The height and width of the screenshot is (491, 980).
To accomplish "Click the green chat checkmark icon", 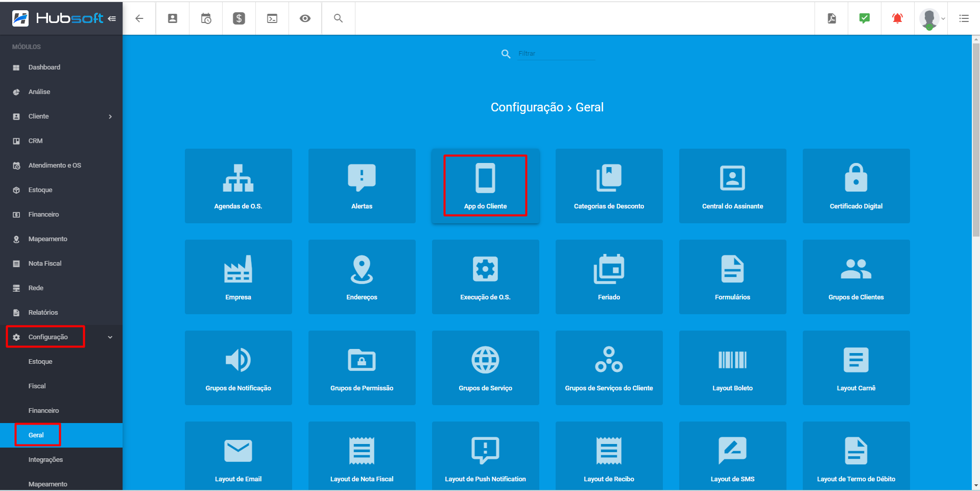I will 865,18.
